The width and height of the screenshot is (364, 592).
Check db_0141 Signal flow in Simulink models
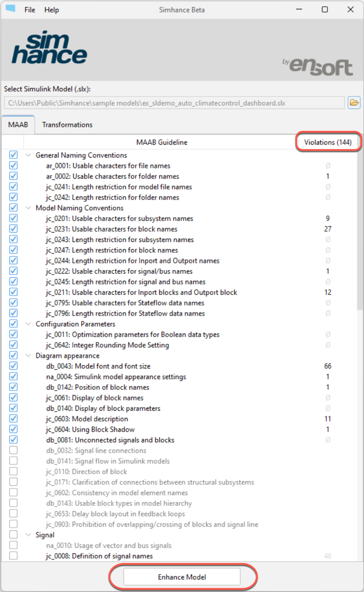(13, 461)
